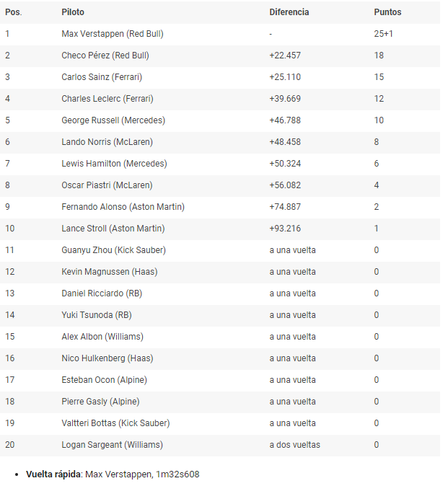This screenshot has width=448, height=486.
Task: Select Checo Pérez (Red Bull) name
Action: coord(105,56)
